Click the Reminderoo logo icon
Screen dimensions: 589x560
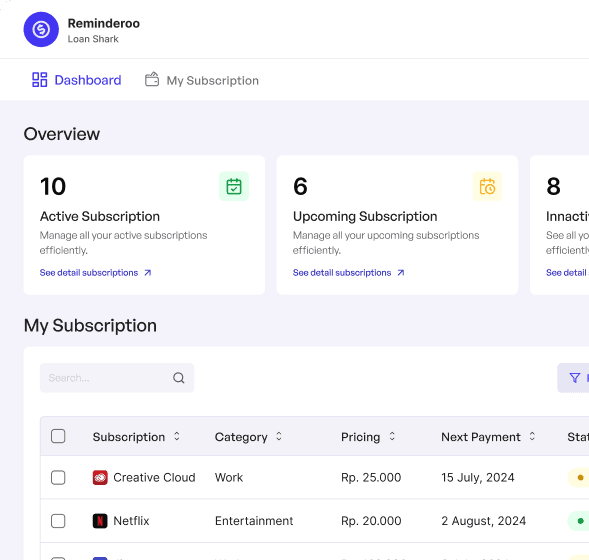pos(41,29)
